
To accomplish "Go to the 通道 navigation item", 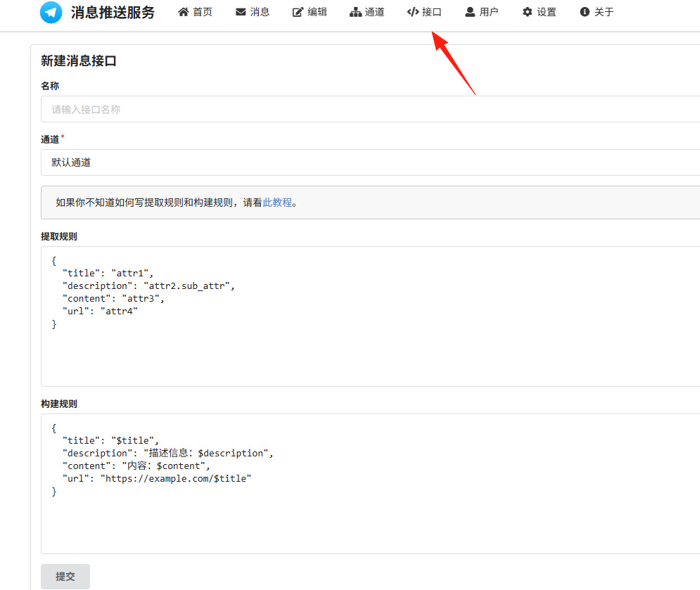I will point(367,12).
